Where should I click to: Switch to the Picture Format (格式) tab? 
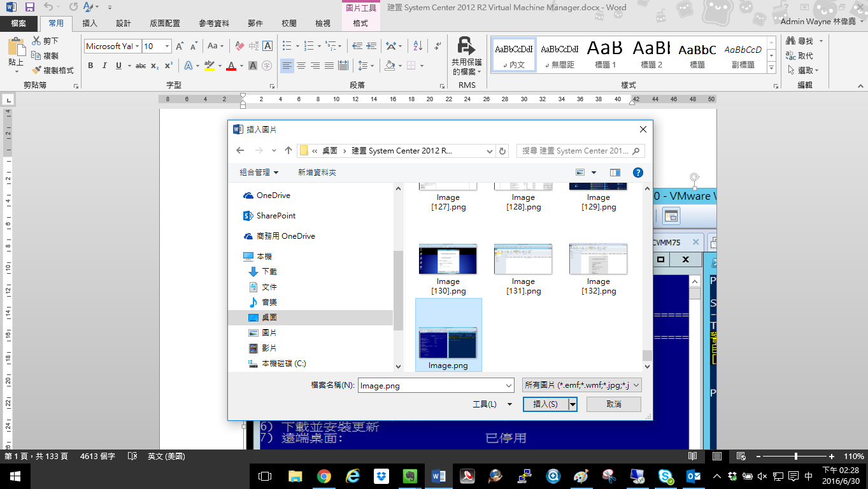point(360,24)
